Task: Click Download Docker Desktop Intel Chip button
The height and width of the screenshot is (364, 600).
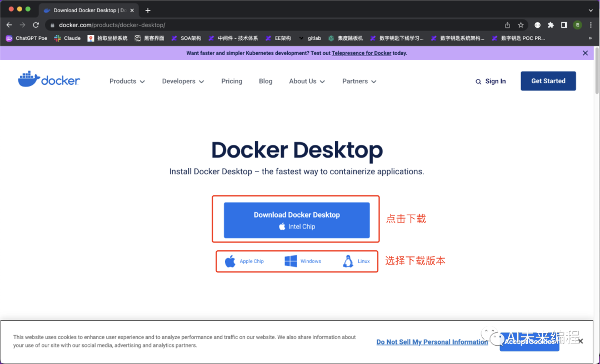Action: (297, 220)
